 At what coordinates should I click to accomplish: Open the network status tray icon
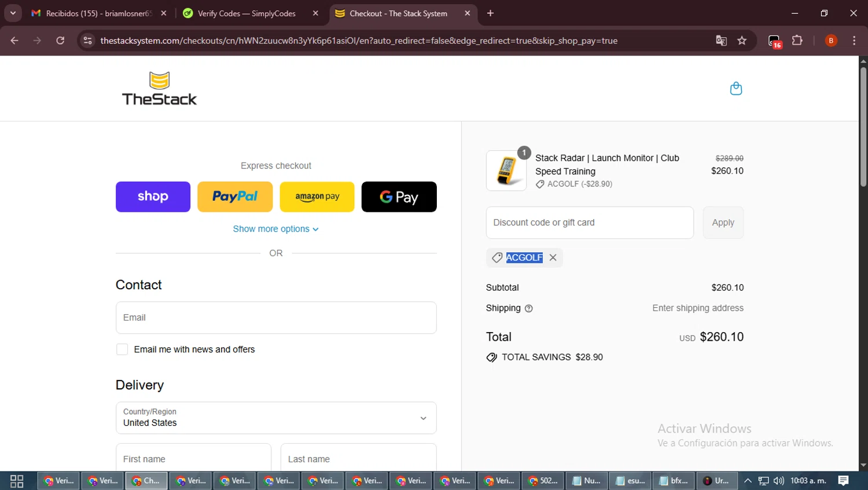(763, 481)
